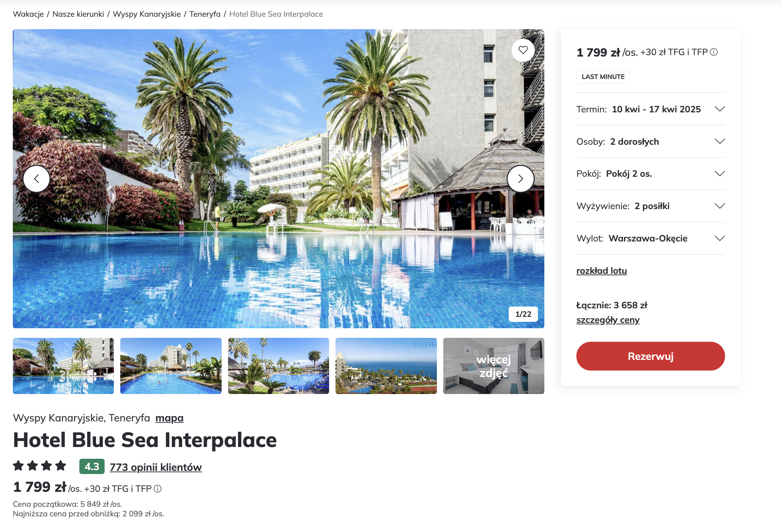Open 773 opinii klientów reviews link

coord(155,467)
